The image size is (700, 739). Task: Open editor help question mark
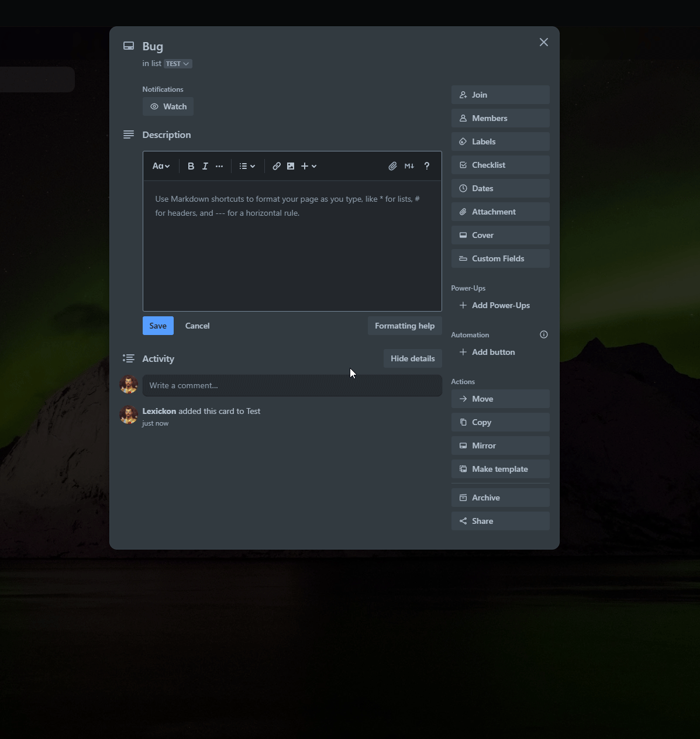pyautogui.click(x=427, y=166)
